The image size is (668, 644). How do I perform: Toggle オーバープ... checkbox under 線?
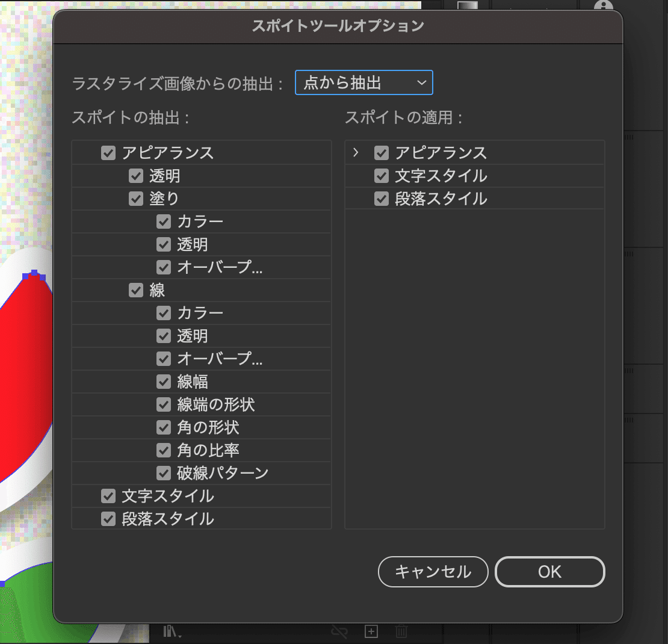coord(164,359)
